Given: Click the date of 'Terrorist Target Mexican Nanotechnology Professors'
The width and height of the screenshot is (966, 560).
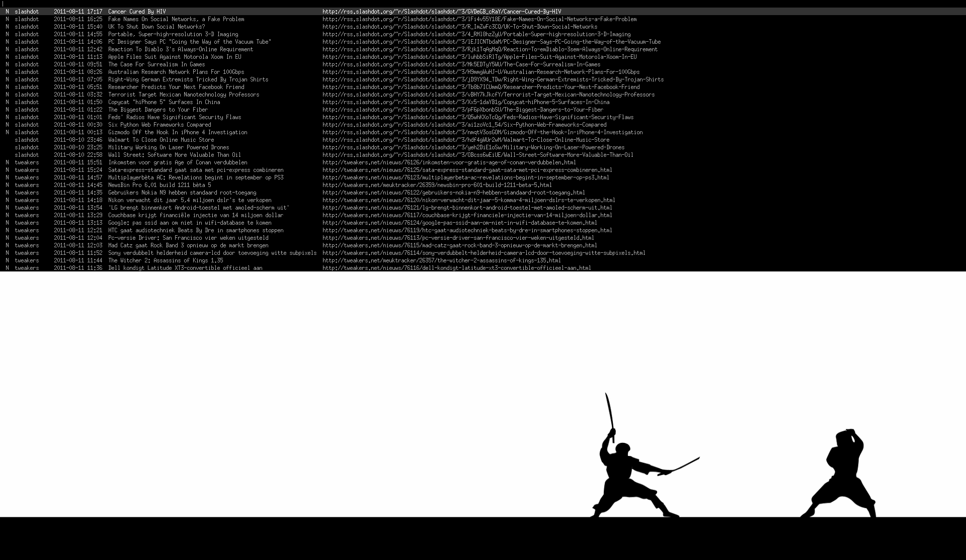Looking at the screenshot, I should (78, 95).
